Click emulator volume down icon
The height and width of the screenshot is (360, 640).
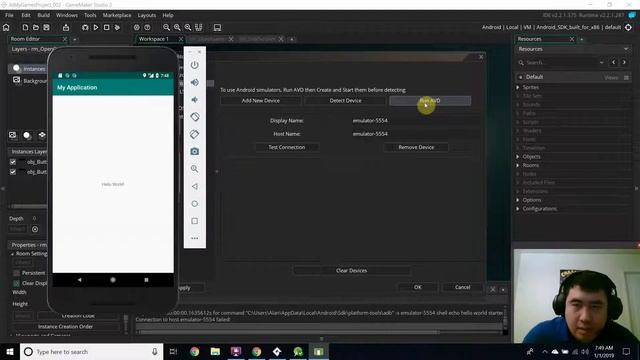195,100
